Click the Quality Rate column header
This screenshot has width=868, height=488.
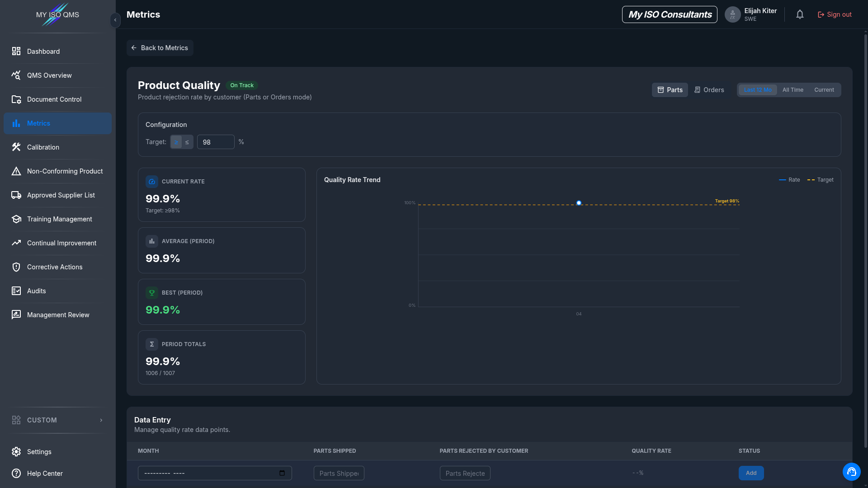pyautogui.click(x=651, y=451)
